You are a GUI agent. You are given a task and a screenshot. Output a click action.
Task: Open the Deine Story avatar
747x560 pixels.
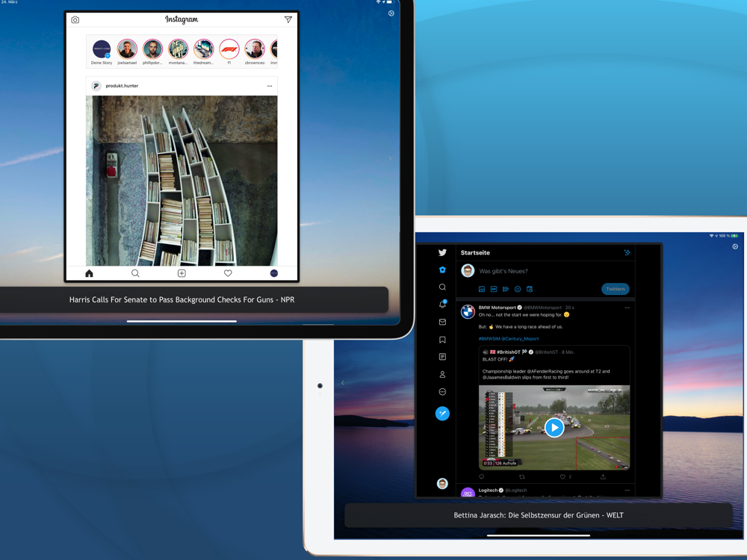102,49
